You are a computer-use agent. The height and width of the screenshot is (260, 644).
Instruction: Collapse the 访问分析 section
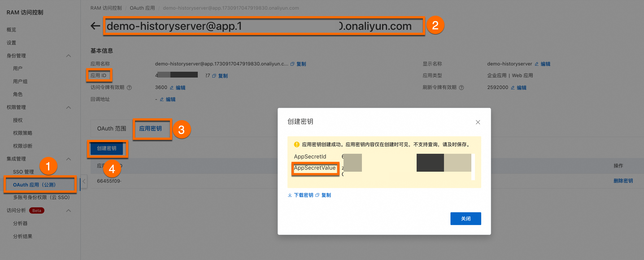pyautogui.click(x=68, y=210)
